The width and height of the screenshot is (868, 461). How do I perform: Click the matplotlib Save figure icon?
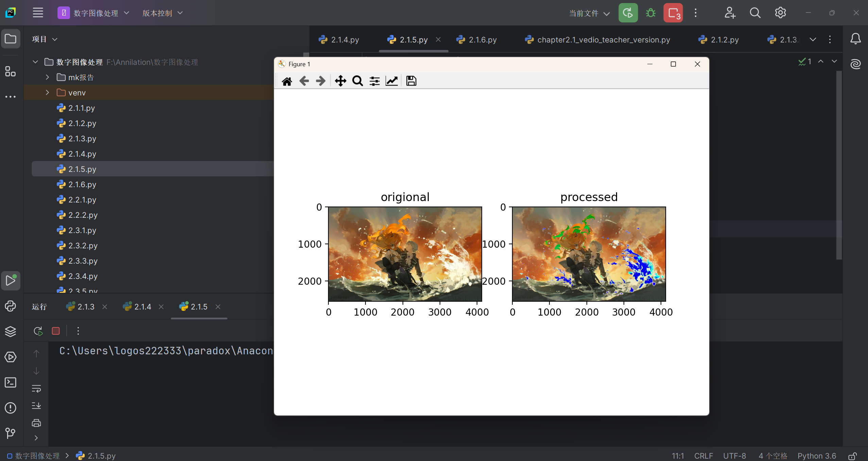(411, 81)
